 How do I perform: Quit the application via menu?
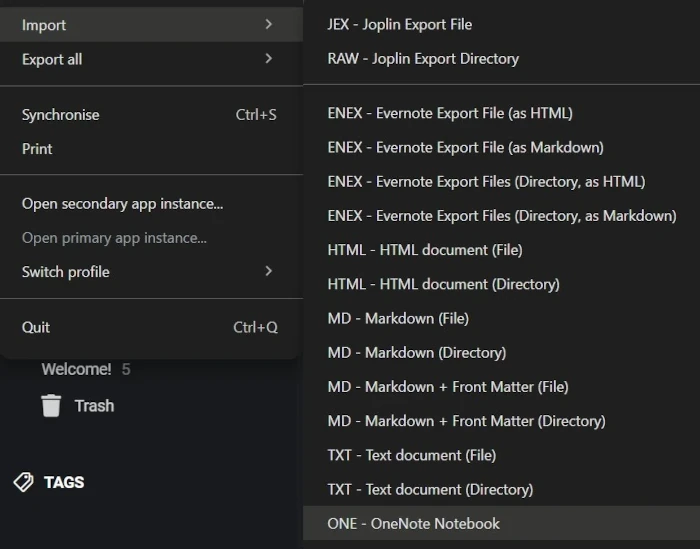tap(151, 327)
